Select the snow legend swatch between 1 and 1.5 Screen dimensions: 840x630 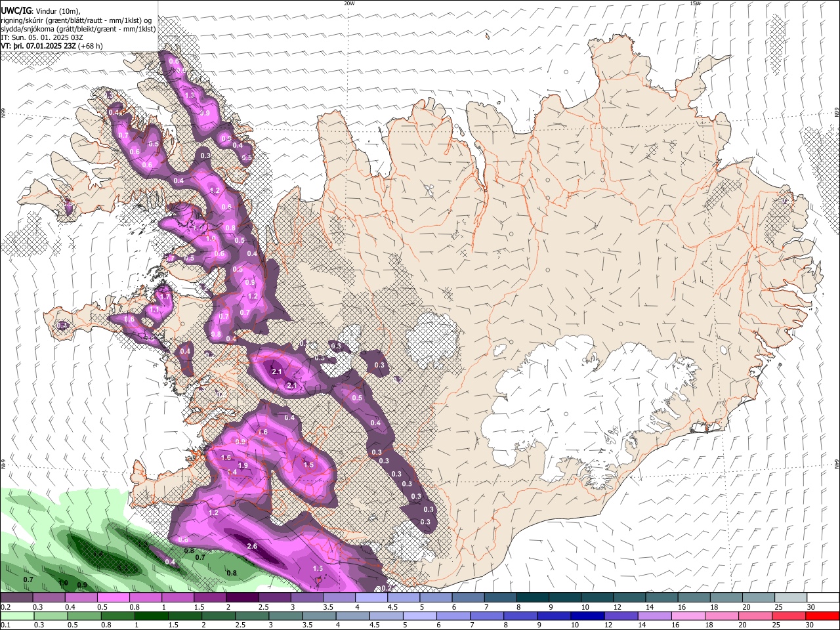(177, 598)
